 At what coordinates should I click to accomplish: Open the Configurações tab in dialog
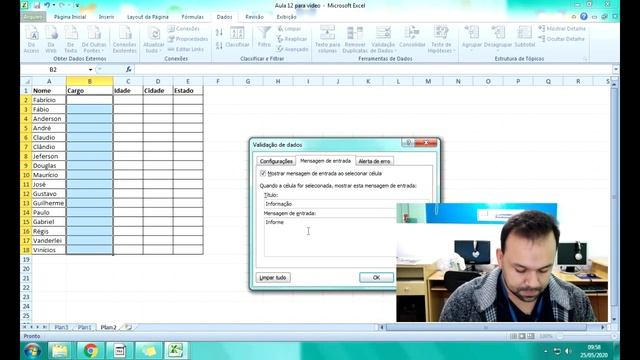[276, 161]
